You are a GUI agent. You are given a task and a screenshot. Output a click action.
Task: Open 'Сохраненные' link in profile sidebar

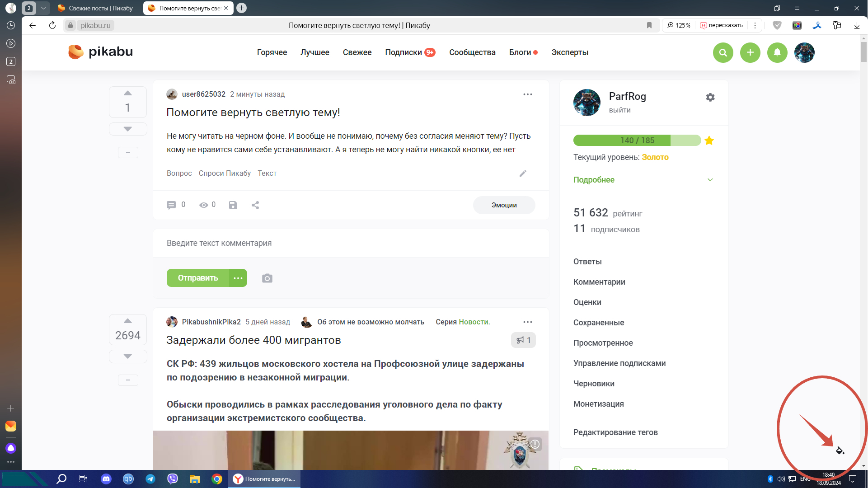(599, 323)
